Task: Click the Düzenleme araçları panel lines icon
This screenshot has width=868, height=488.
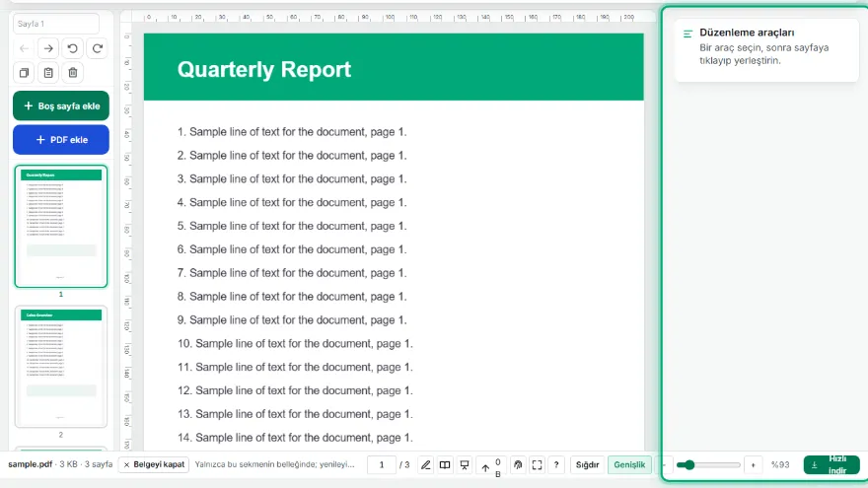Action: coord(687,34)
